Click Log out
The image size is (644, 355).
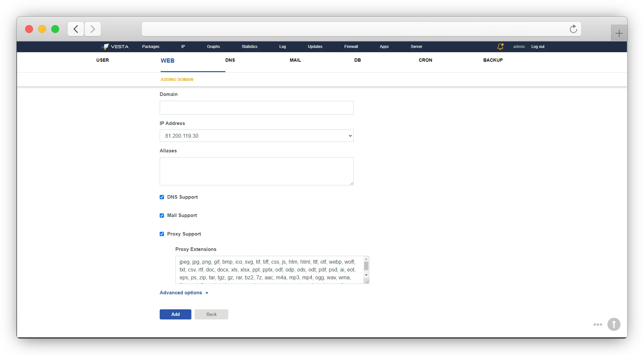pyautogui.click(x=538, y=47)
